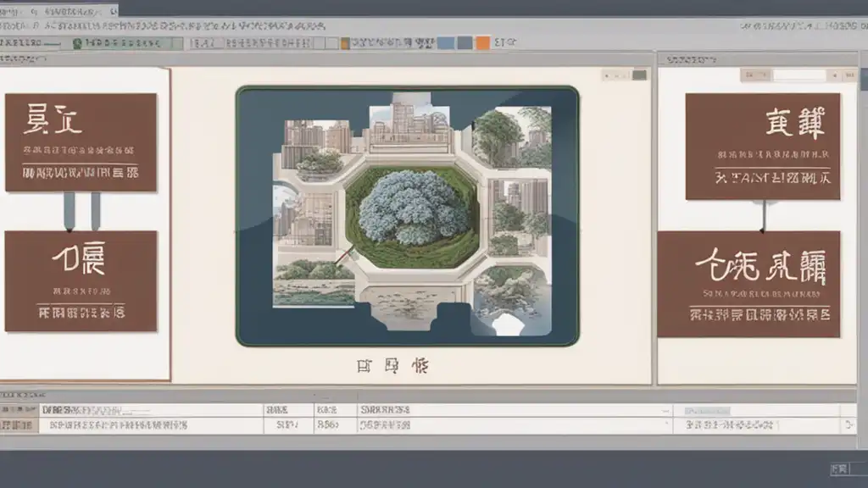Click the orange color swatch in toolbar
Screen dimensions: 868x488
(482, 42)
